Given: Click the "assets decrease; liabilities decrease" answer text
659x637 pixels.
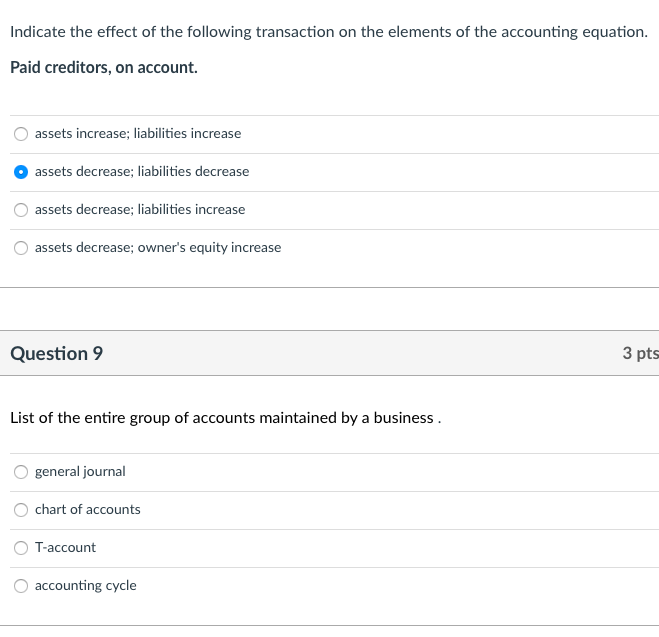Looking at the screenshot, I should [142, 172].
